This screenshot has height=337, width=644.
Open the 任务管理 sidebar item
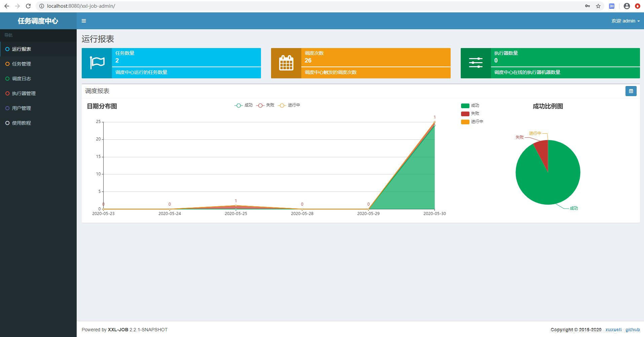38,64
